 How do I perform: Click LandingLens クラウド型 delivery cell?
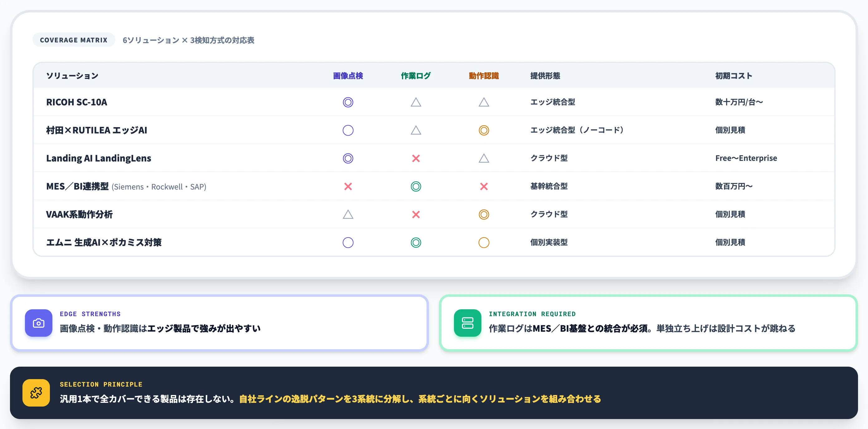(549, 158)
